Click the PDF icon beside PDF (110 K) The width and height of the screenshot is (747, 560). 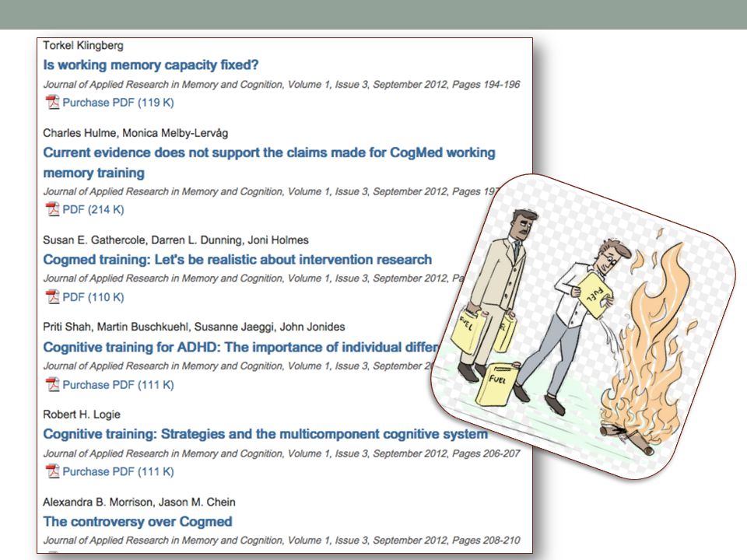click(52, 296)
